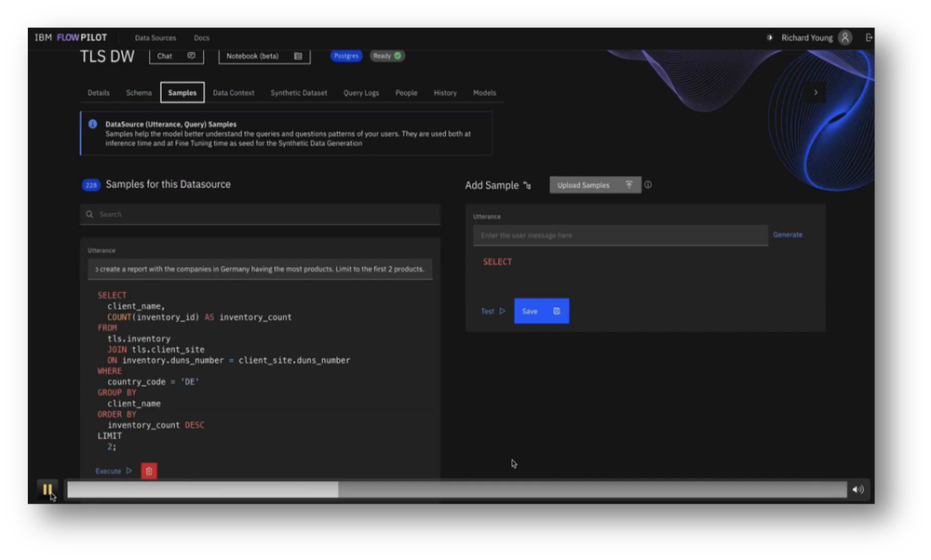Viewport: 931px width, 560px height.
Task: Save the new sample
Action: pos(542,311)
